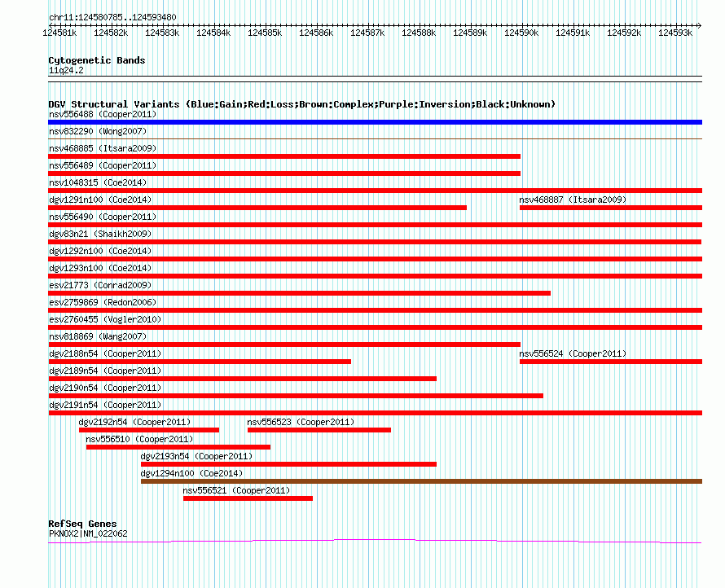Viewport: 725px width, 588px height.
Task: Click the esv2759869 (Redon2006) label
Action: point(103,302)
